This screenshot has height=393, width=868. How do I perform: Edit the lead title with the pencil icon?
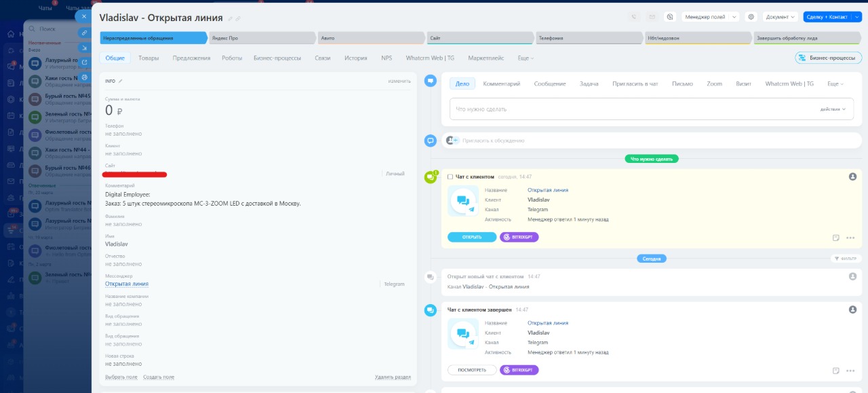231,18
